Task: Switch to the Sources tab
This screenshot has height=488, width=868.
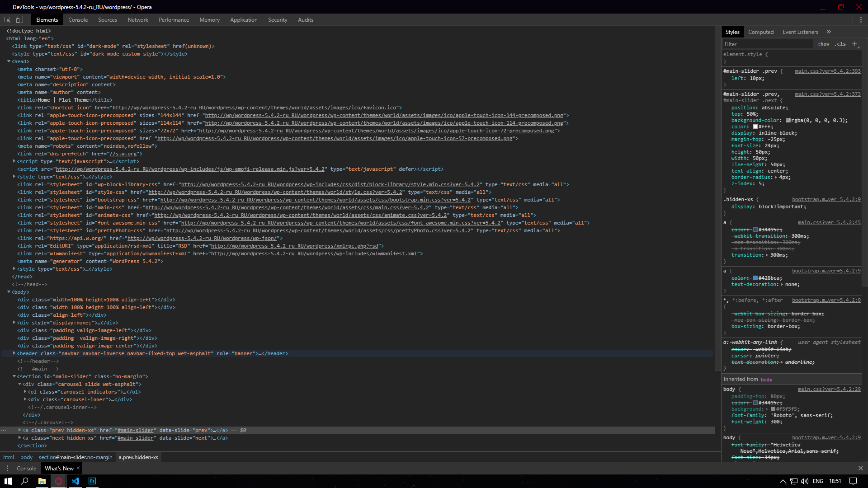Action: (x=108, y=19)
